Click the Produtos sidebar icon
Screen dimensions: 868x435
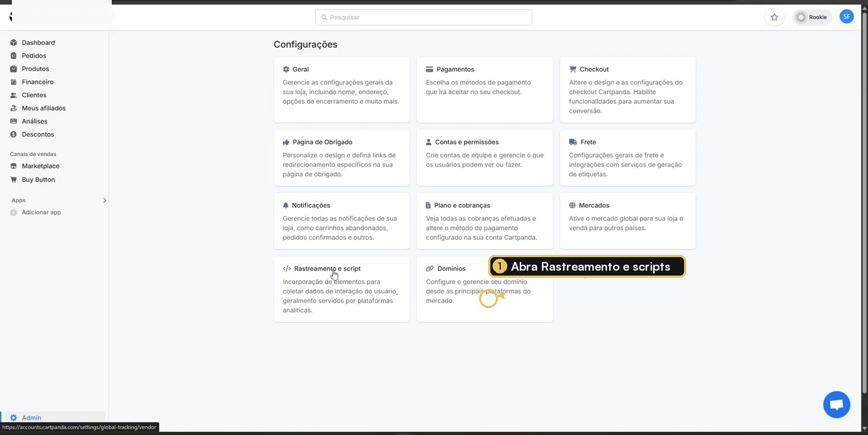click(14, 69)
